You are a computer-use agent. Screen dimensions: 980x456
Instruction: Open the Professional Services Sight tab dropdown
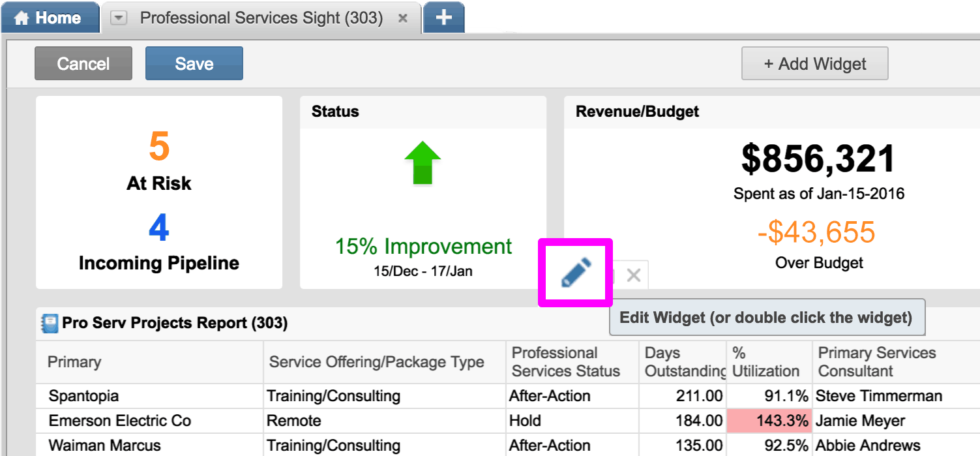click(118, 18)
